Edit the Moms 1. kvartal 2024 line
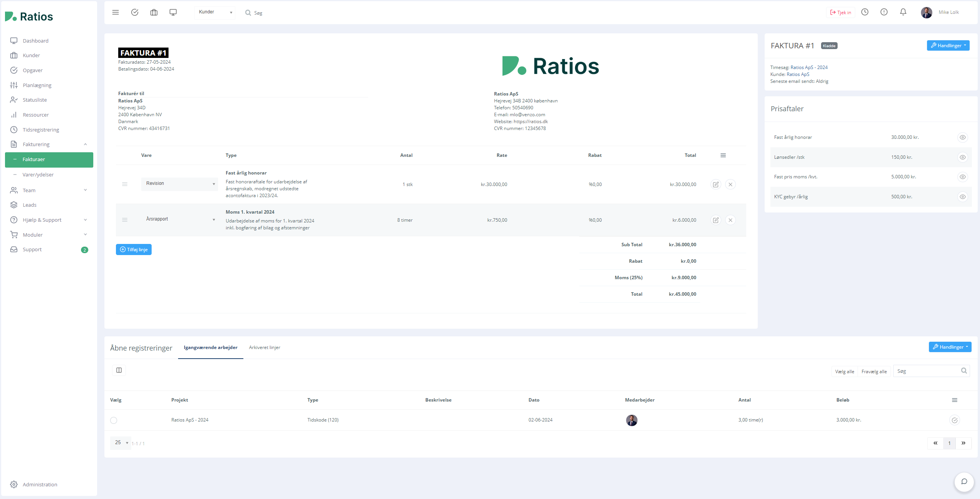980x499 pixels. 716,220
